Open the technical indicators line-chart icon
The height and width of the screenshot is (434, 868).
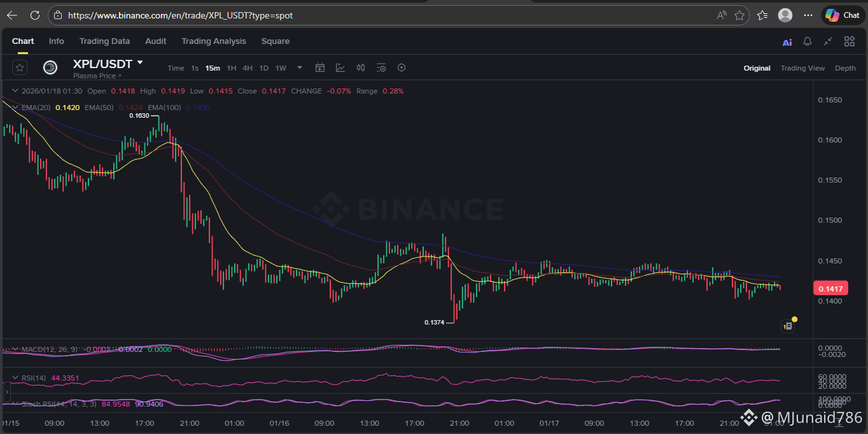click(x=340, y=68)
